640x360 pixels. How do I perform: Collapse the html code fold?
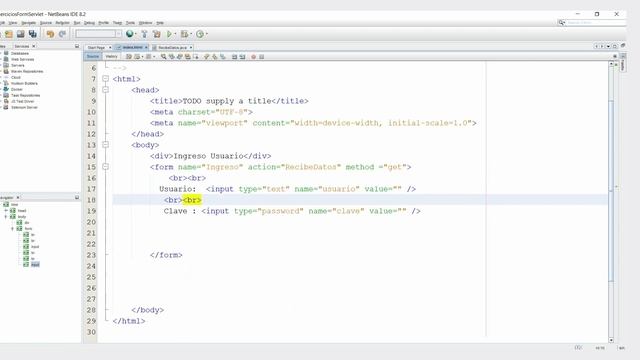click(105, 79)
